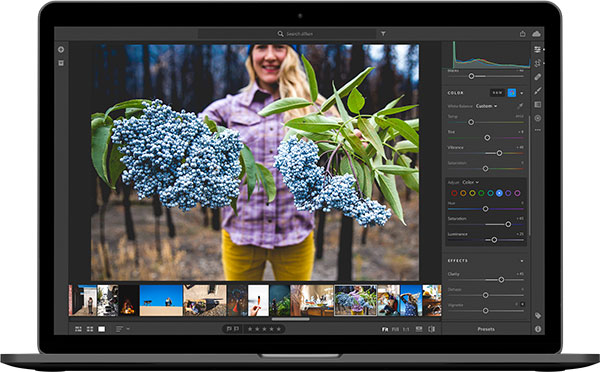
Task: Select the Linear Gradient tool
Action: 538,104
